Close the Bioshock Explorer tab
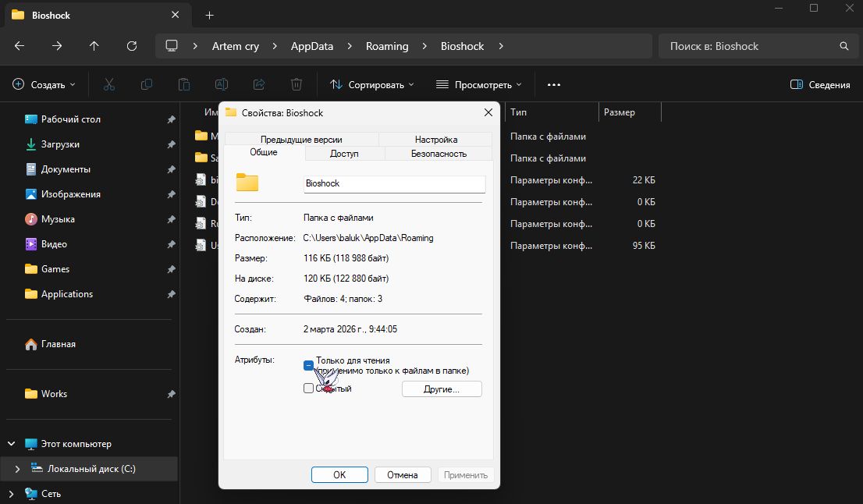This screenshot has width=863, height=504. pyautogui.click(x=175, y=15)
